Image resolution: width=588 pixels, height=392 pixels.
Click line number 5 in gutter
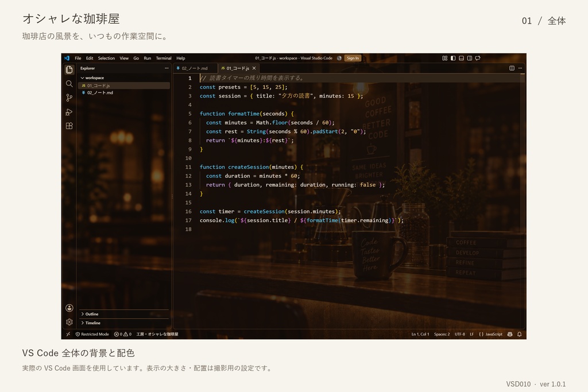pos(189,114)
